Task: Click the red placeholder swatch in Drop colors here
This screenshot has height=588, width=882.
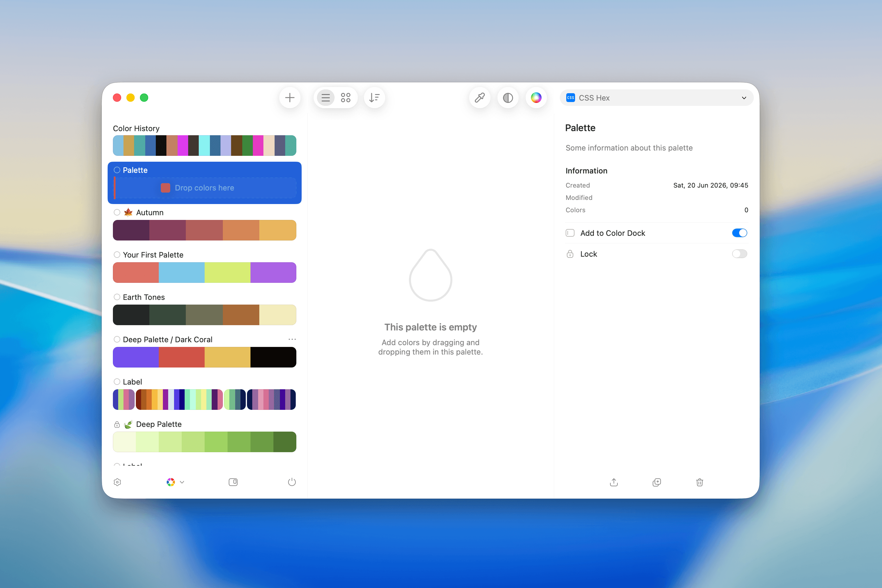Action: point(165,188)
